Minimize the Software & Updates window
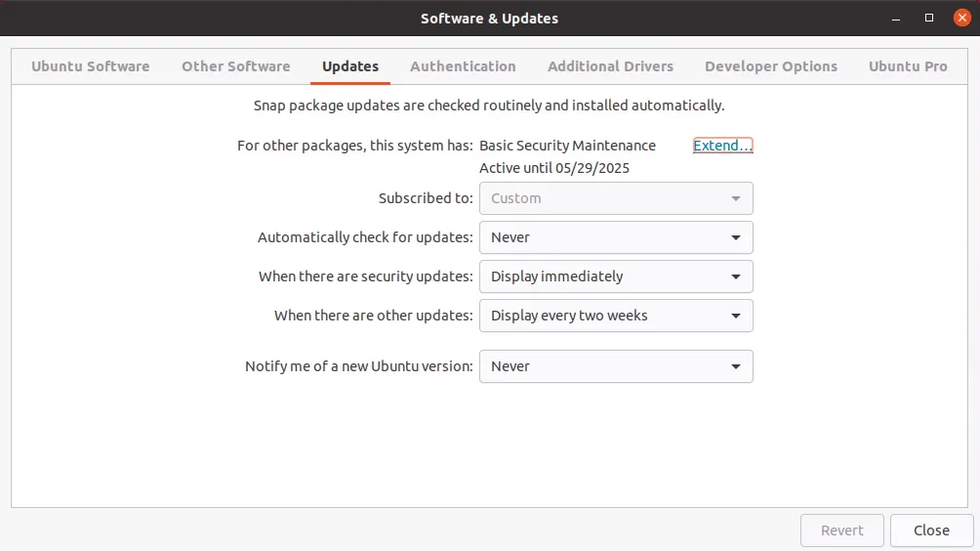 tap(896, 19)
